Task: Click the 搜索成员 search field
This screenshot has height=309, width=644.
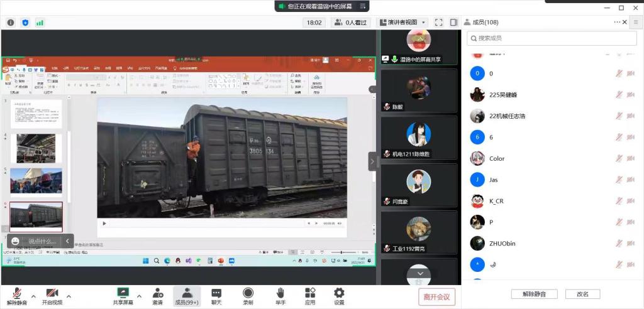Action: (x=552, y=38)
